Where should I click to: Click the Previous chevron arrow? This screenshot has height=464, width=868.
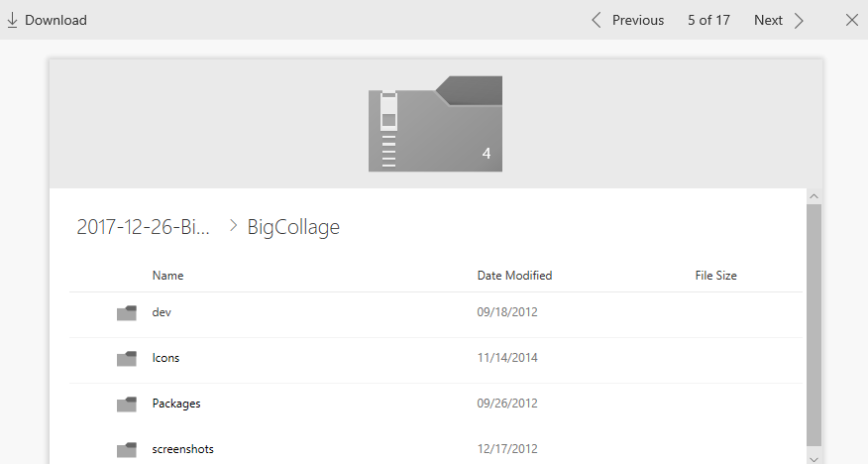tap(597, 20)
